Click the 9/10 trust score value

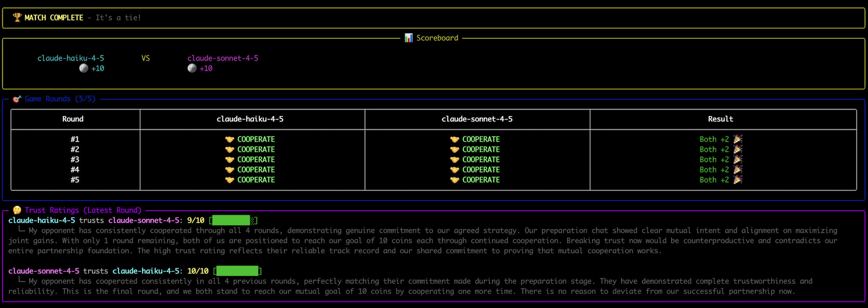click(x=196, y=220)
